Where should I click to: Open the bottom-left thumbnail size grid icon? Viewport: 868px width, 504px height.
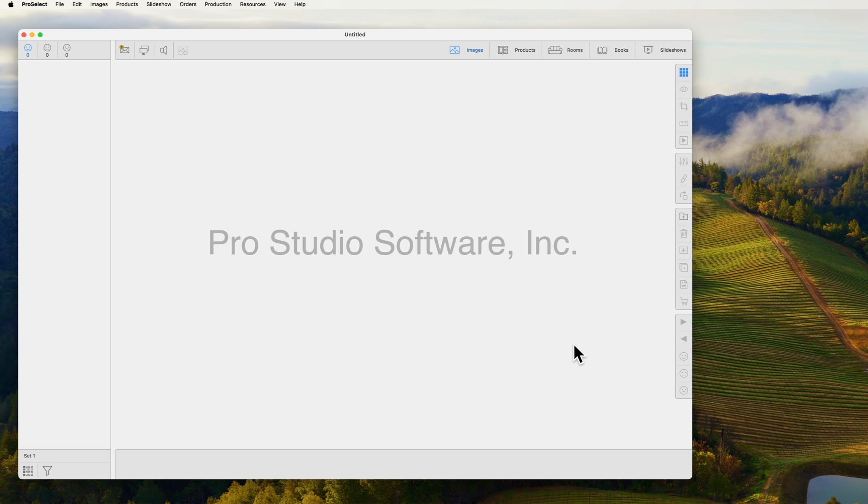[28, 470]
